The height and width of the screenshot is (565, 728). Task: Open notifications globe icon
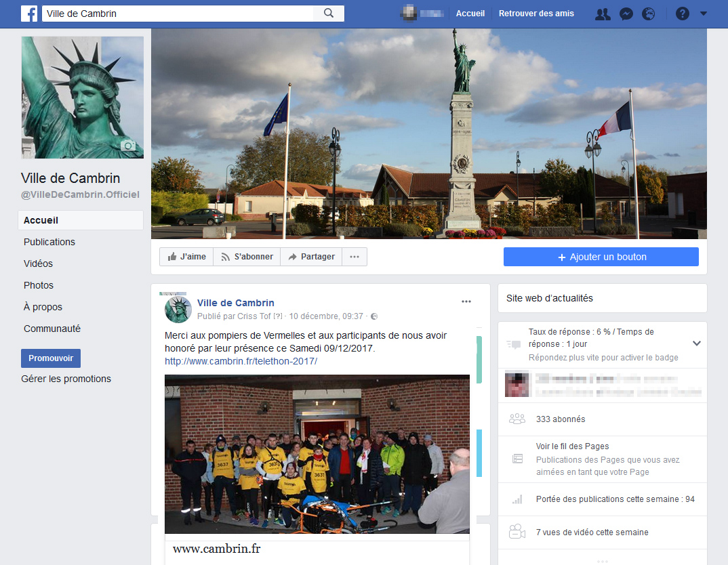pos(648,14)
